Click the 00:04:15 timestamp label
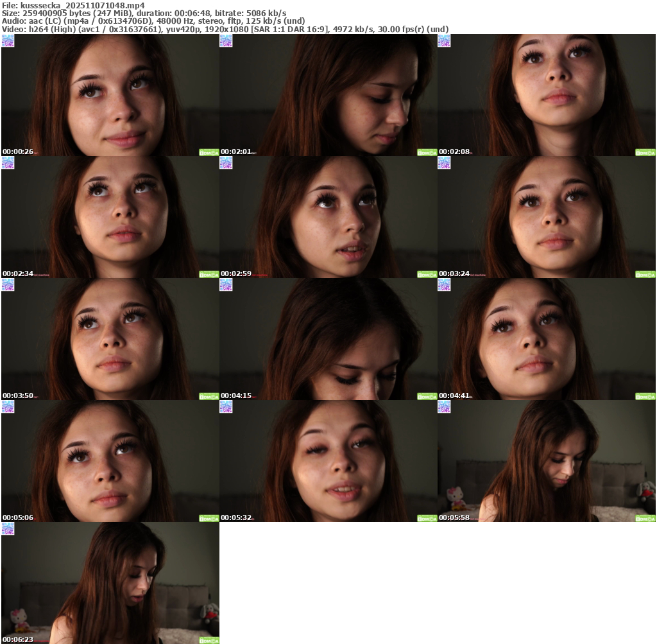This screenshot has height=644, width=657. 235,396
